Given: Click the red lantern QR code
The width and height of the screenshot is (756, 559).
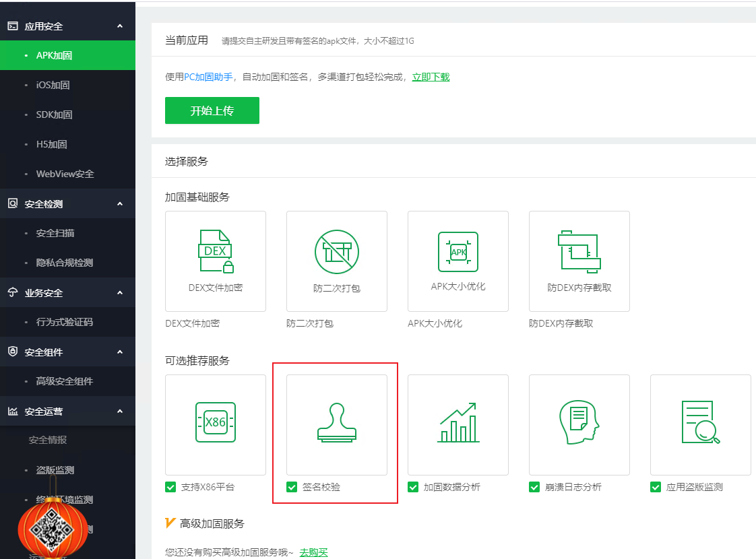Looking at the screenshot, I should pos(52,527).
